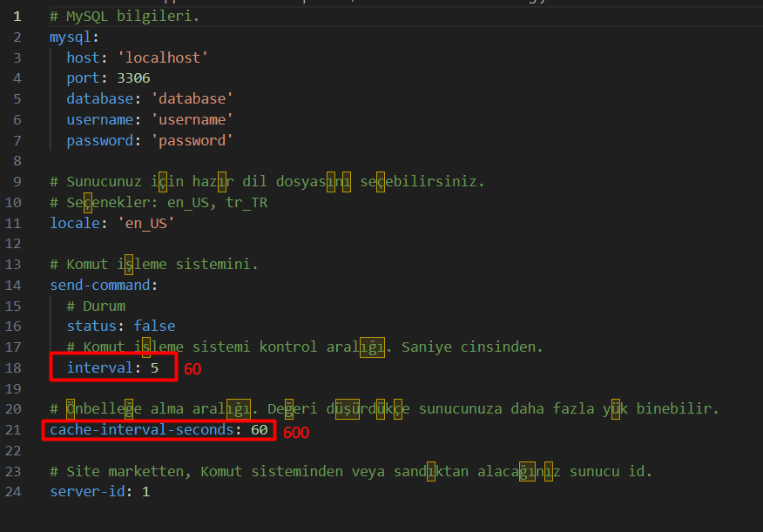Click the 'false' status value
763x532 pixels.
(x=154, y=327)
